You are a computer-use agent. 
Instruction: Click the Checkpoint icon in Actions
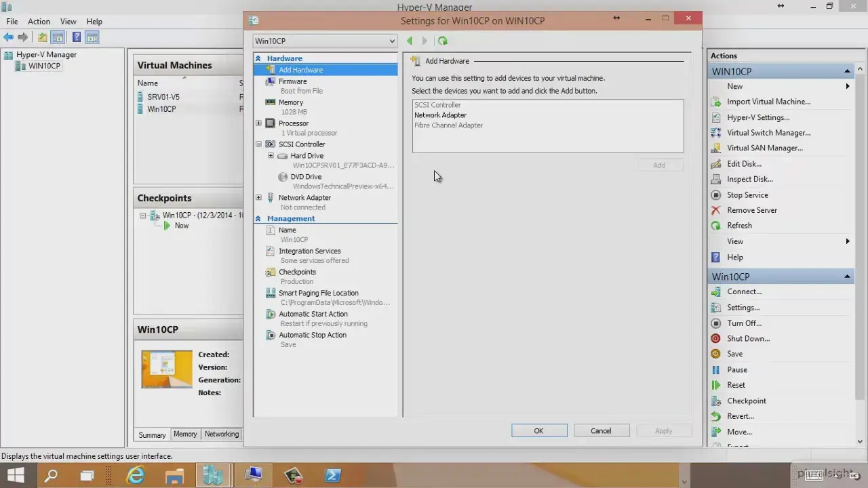tap(715, 401)
